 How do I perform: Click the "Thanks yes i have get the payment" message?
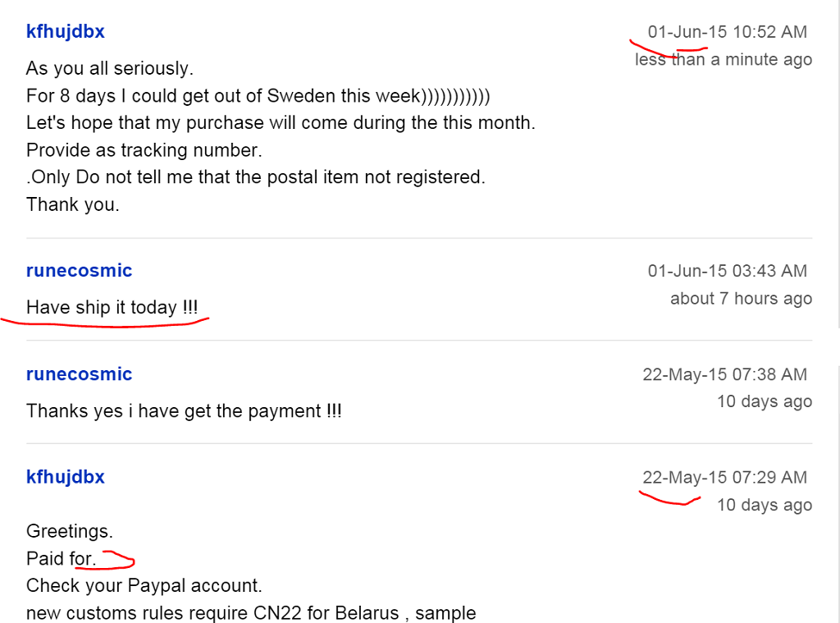click(184, 410)
